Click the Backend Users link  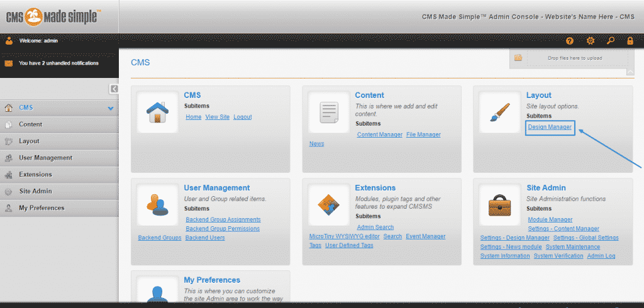pos(205,238)
